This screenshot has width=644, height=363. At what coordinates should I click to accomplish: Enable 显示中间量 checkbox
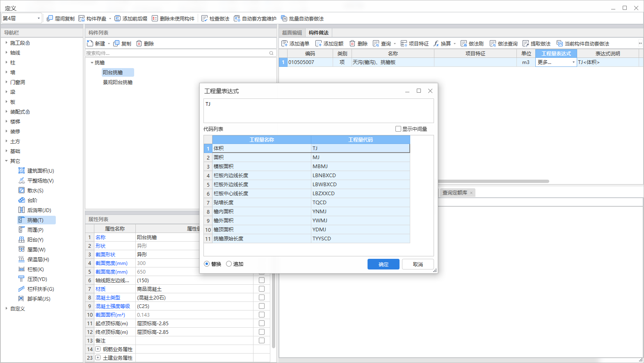(x=398, y=129)
